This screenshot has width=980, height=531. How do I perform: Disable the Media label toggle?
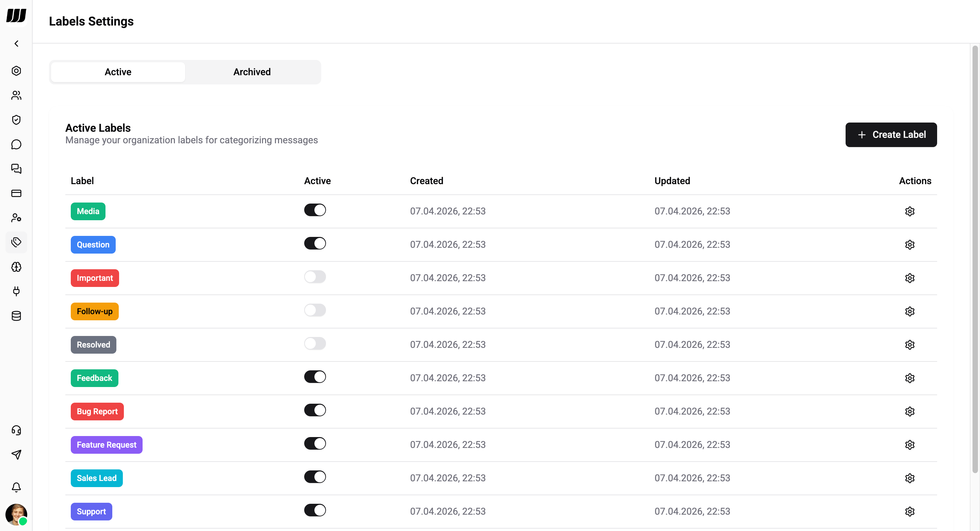[x=315, y=210]
